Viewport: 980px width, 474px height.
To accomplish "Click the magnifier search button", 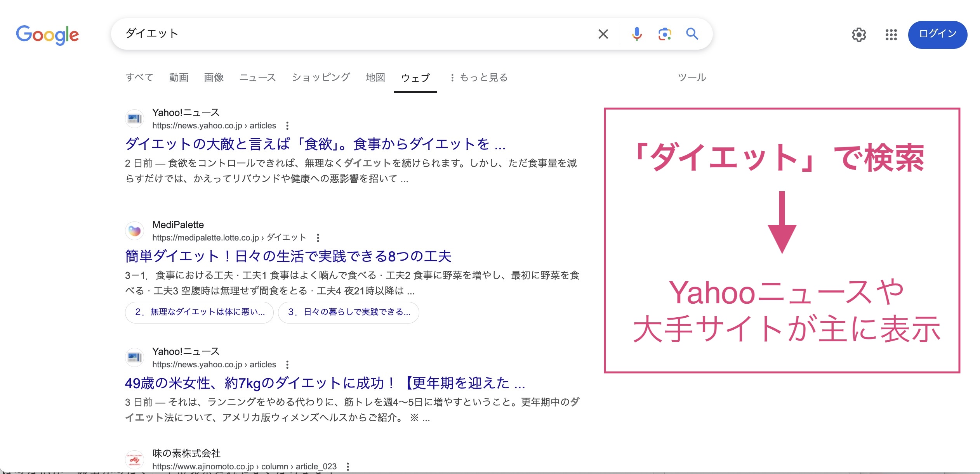I will click(x=692, y=34).
